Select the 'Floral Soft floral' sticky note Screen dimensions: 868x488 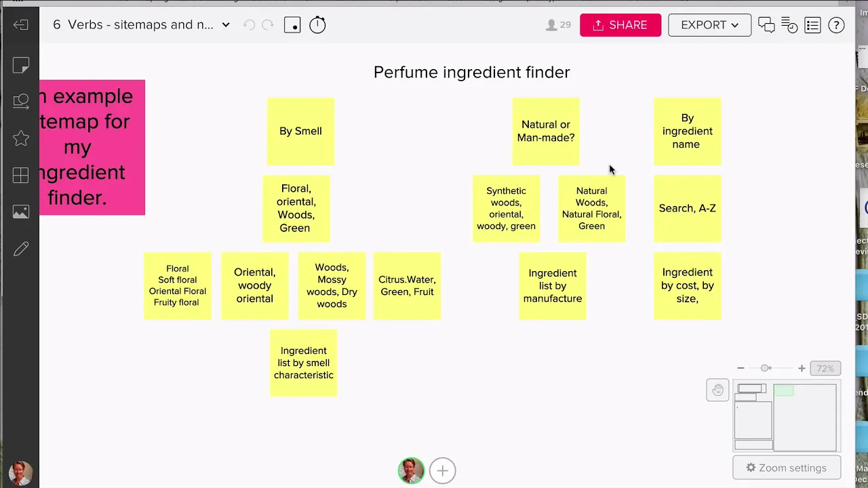coord(177,285)
